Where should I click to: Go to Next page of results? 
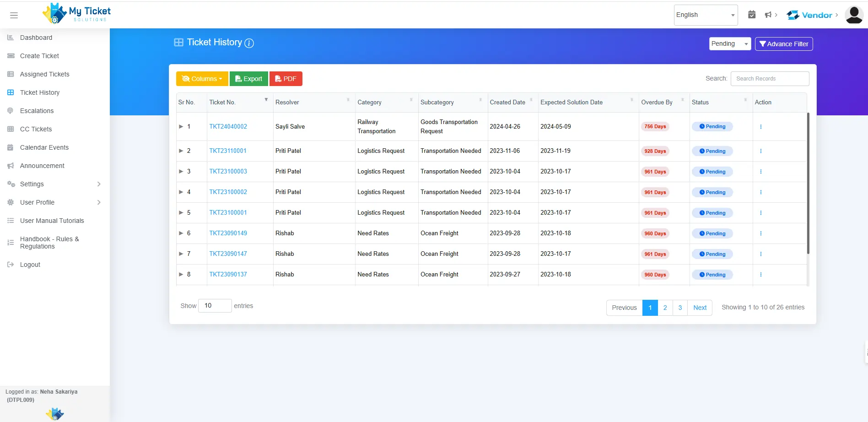(700, 308)
